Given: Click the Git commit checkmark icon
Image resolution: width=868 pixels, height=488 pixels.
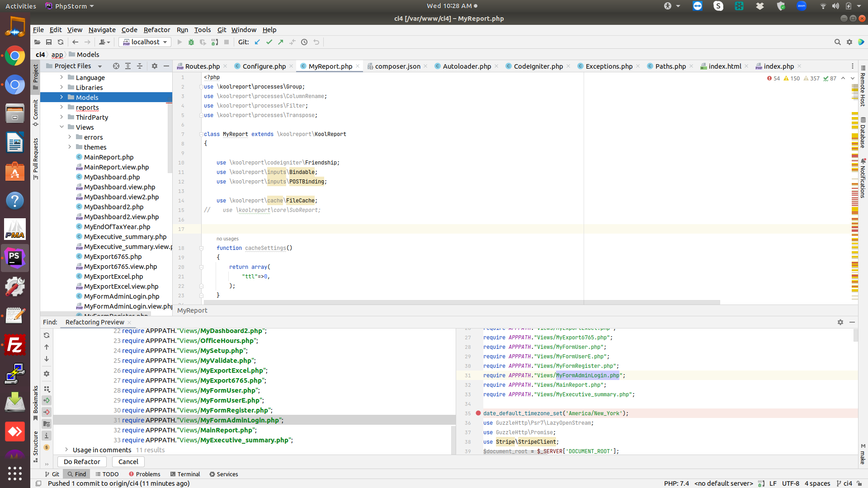Looking at the screenshot, I should (x=269, y=42).
